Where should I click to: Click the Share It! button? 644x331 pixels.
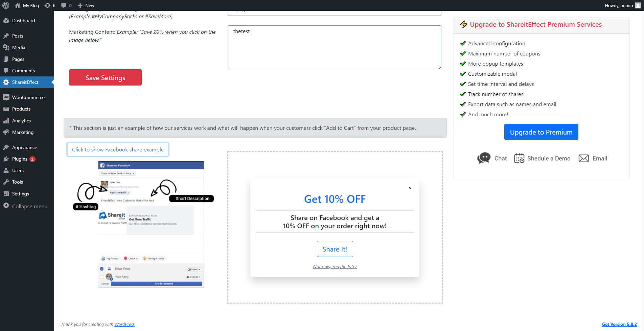click(x=335, y=249)
